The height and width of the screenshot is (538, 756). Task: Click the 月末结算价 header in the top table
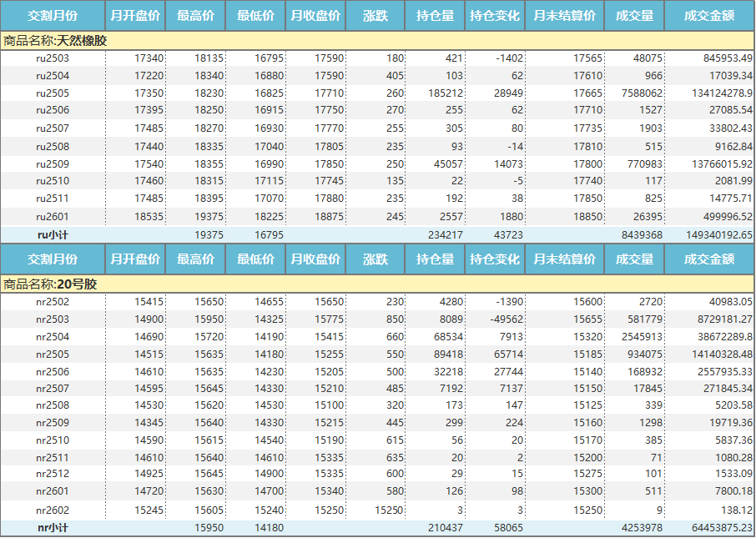point(565,16)
